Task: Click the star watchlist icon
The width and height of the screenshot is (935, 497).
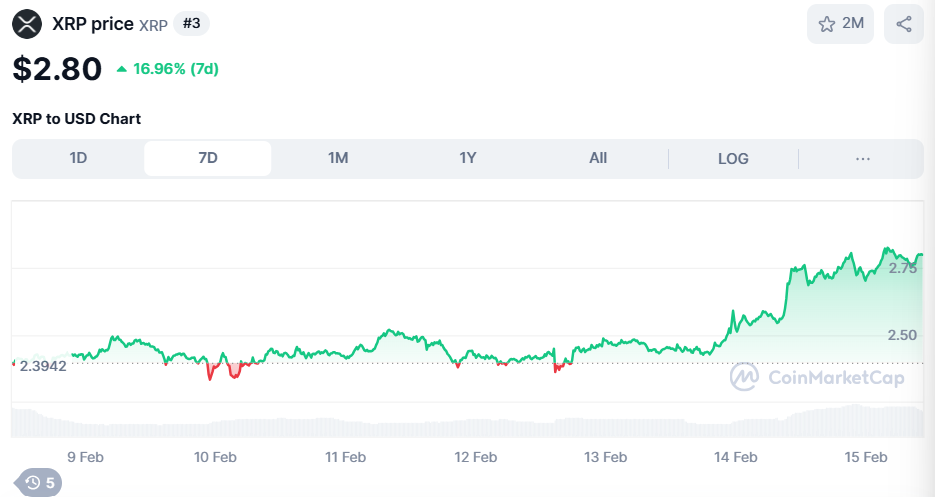Action: click(826, 24)
